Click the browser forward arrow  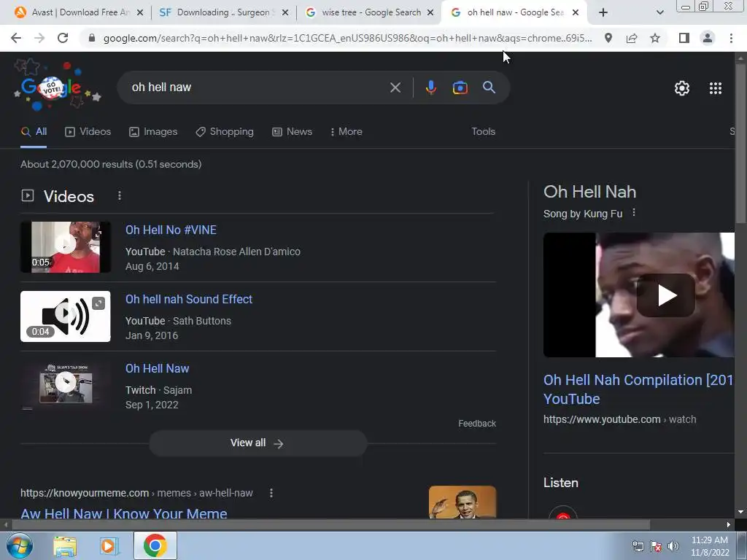(x=39, y=38)
